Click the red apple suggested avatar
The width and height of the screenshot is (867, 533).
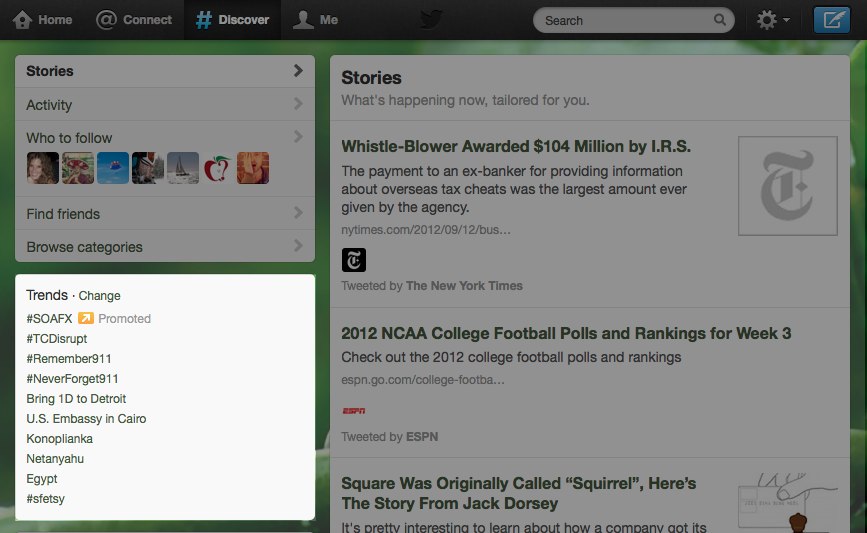[x=218, y=168]
